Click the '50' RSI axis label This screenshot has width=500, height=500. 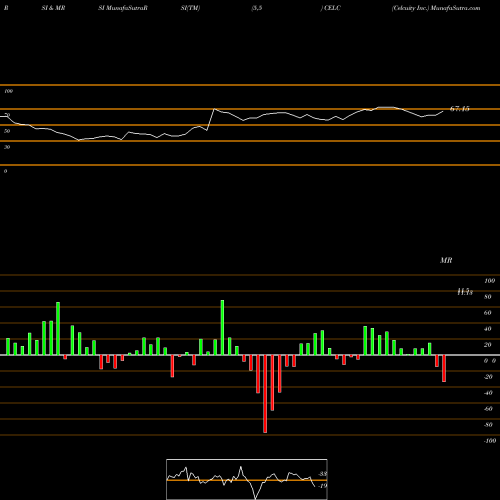[x=7, y=131]
